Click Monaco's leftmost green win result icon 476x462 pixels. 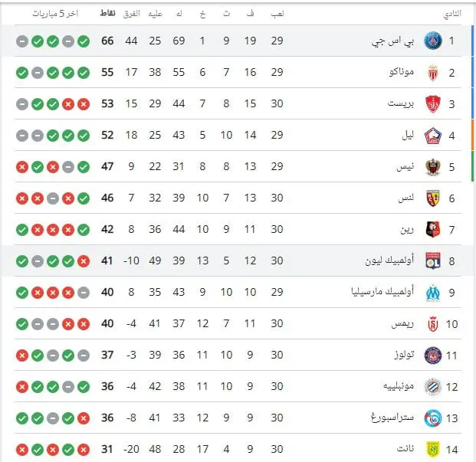22,73
